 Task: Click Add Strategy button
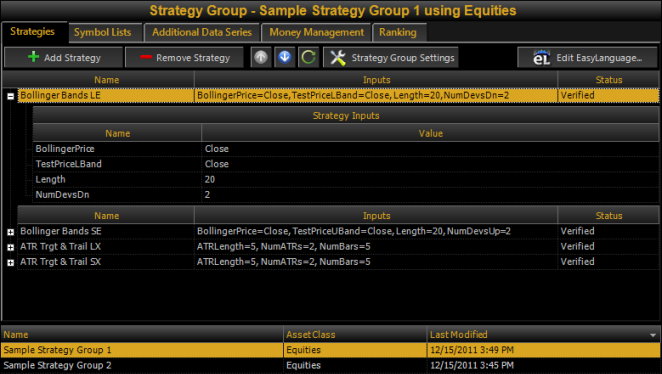[64, 57]
